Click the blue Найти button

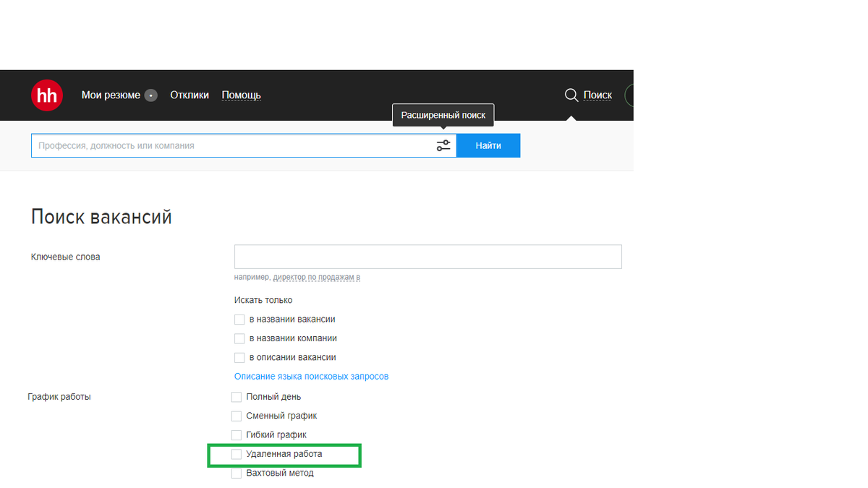pyautogui.click(x=488, y=145)
